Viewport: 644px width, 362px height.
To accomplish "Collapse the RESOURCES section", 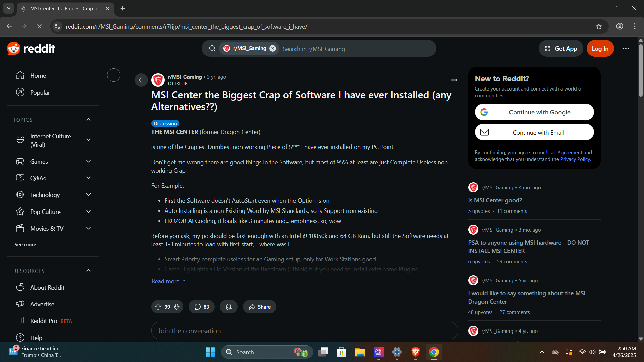I will 89,271.
